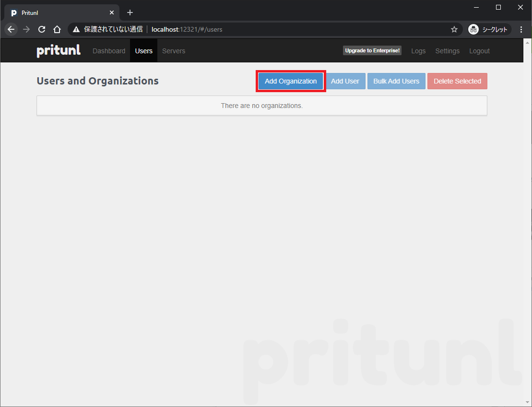The height and width of the screenshot is (407, 532).
Task: Reload the page
Action: 42,29
